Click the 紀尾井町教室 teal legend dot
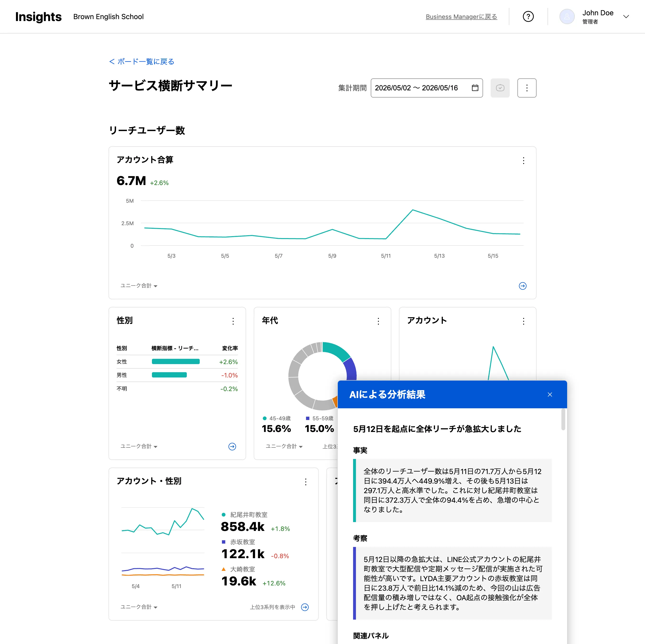Image resolution: width=645 pixels, height=644 pixels. click(223, 515)
